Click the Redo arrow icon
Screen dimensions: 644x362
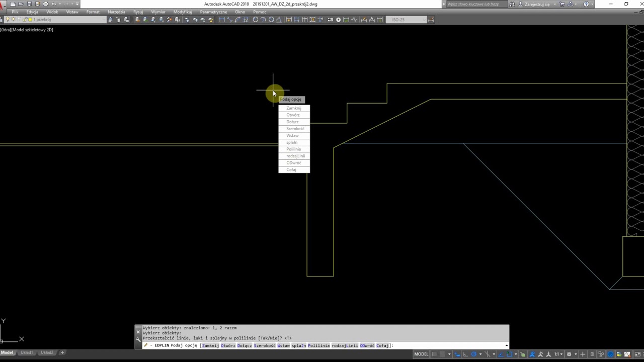66,4
